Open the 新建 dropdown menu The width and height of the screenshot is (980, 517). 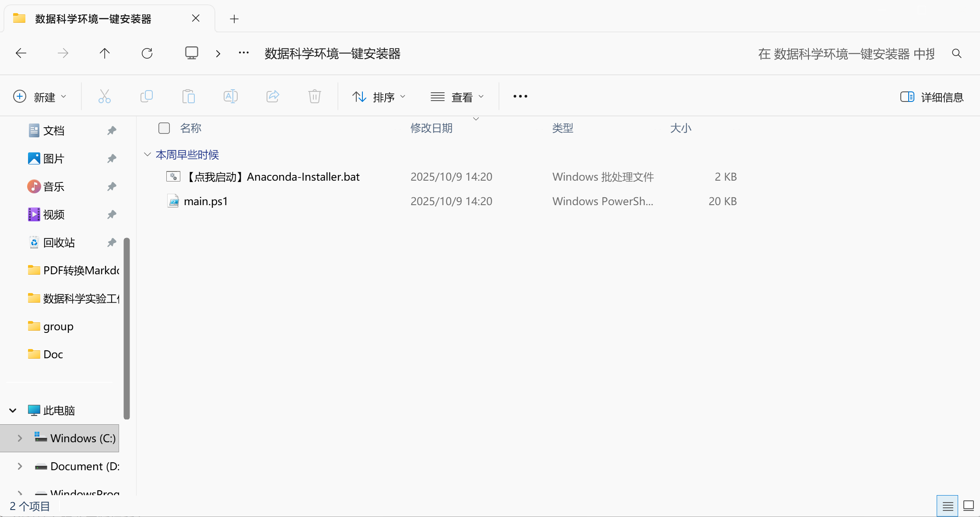[40, 97]
